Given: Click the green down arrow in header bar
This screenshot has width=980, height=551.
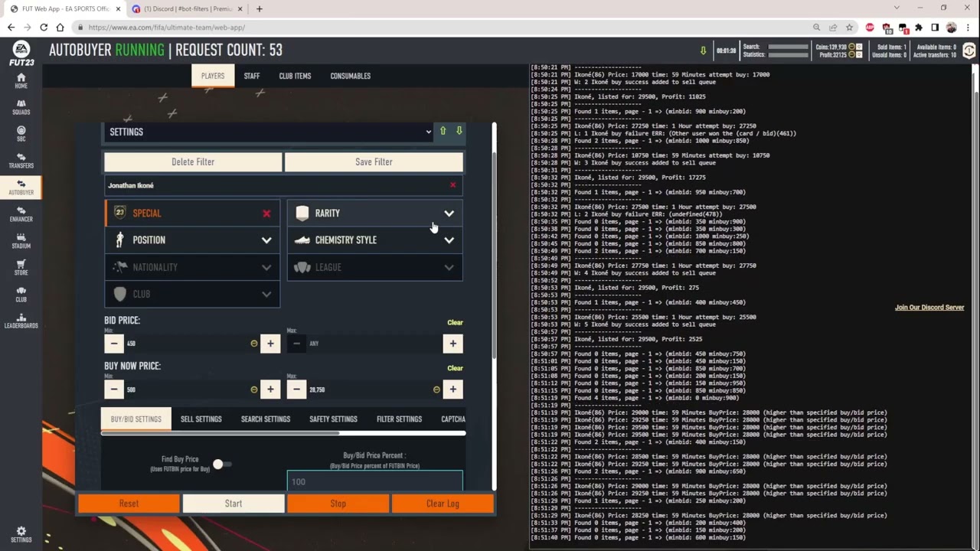Looking at the screenshot, I should coord(703,51).
